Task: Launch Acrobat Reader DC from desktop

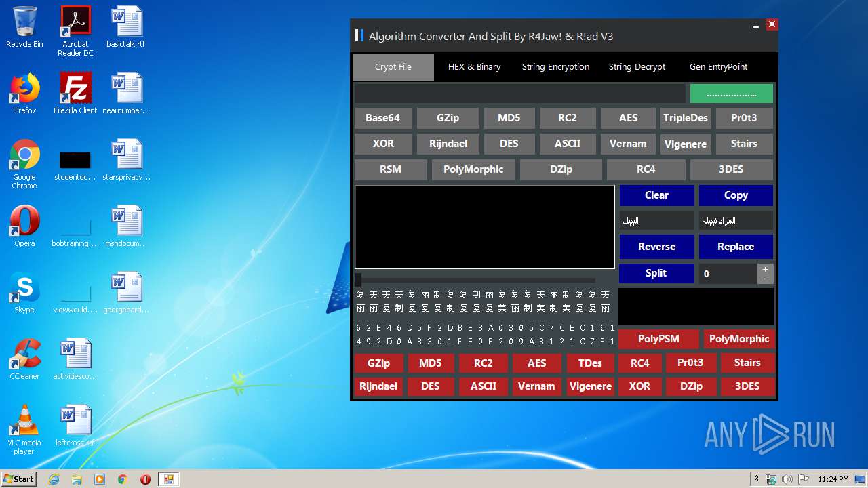Action: pos(75,30)
